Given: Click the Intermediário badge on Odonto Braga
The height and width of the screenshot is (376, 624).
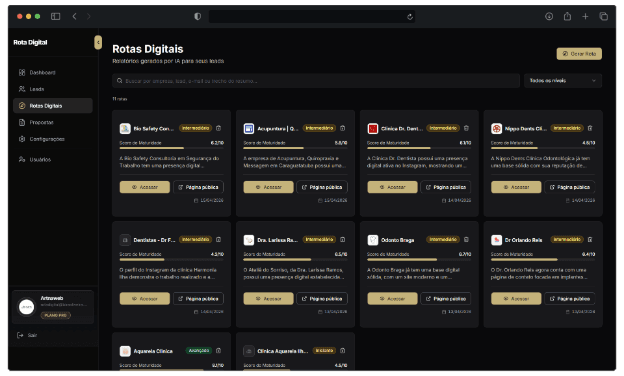Looking at the screenshot, I should (443, 240).
